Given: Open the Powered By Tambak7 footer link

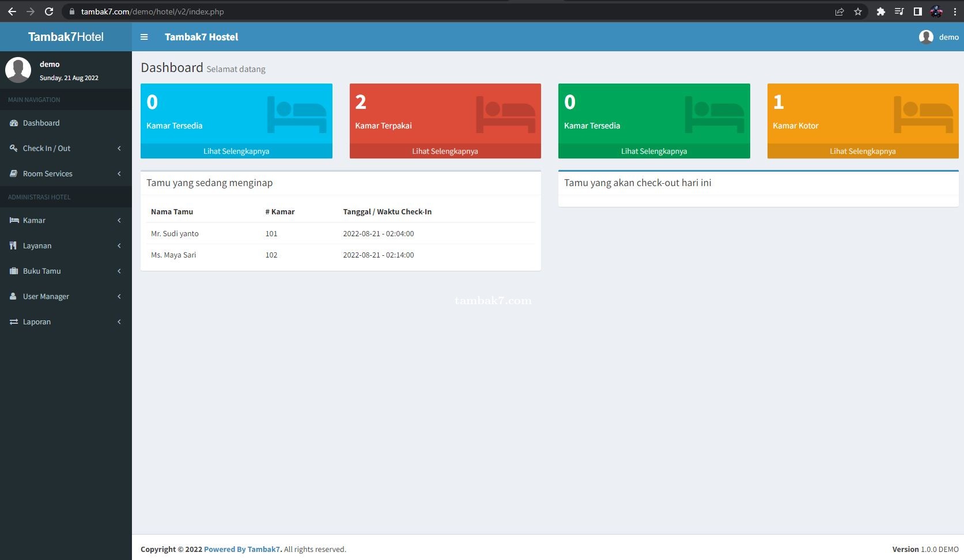Looking at the screenshot, I should coord(242,549).
